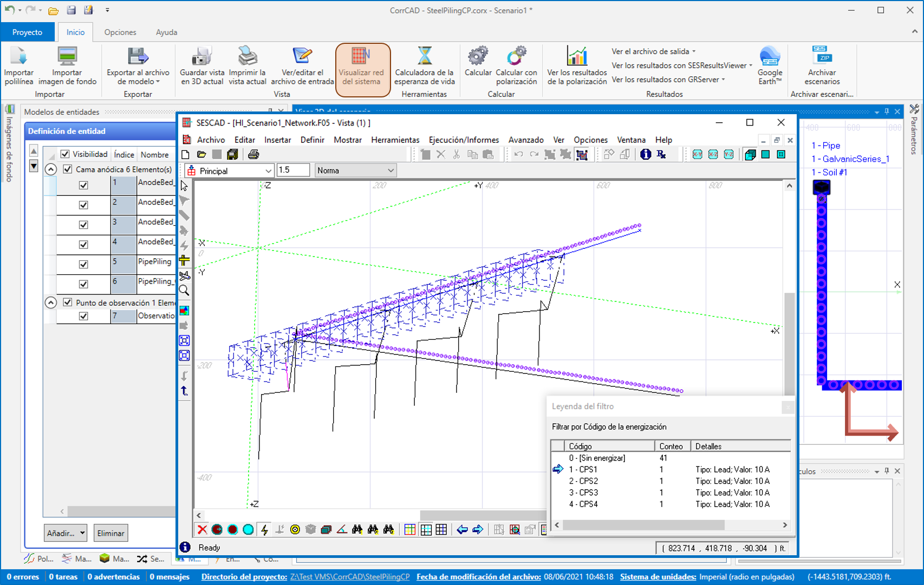Toggle visibility checkbox for row 3 AnodeBed

83,225
